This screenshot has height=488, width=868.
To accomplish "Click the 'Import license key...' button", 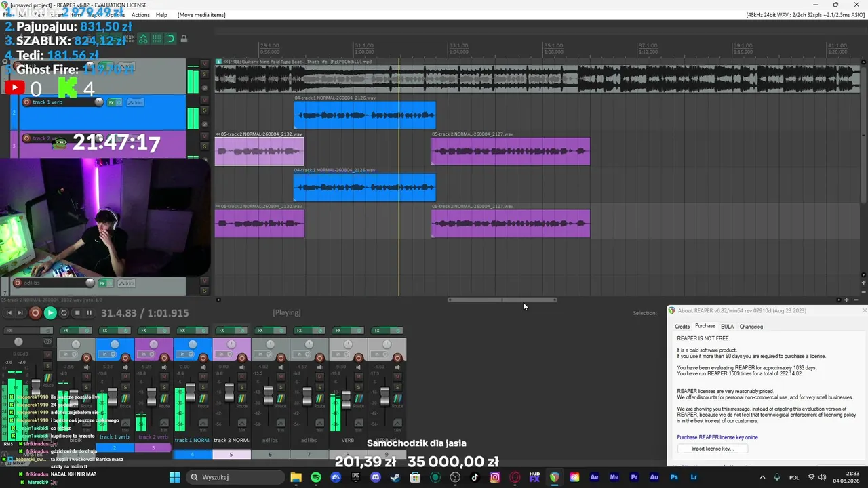I will [x=712, y=449].
